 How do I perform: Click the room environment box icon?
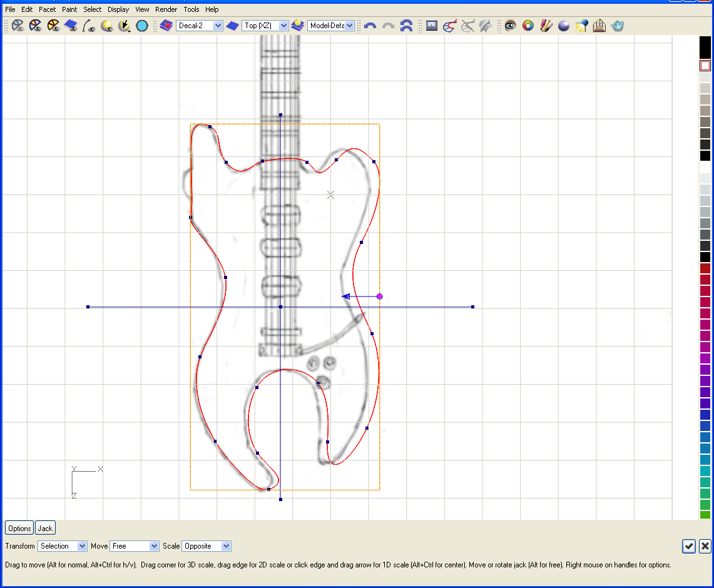coord(599,26)
